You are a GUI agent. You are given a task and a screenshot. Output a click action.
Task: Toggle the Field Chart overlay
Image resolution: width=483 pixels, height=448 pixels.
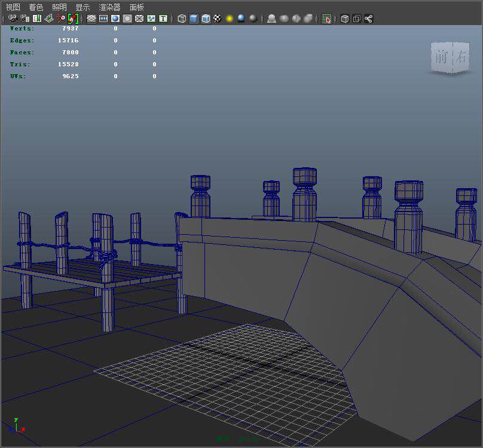click(139, 19)
